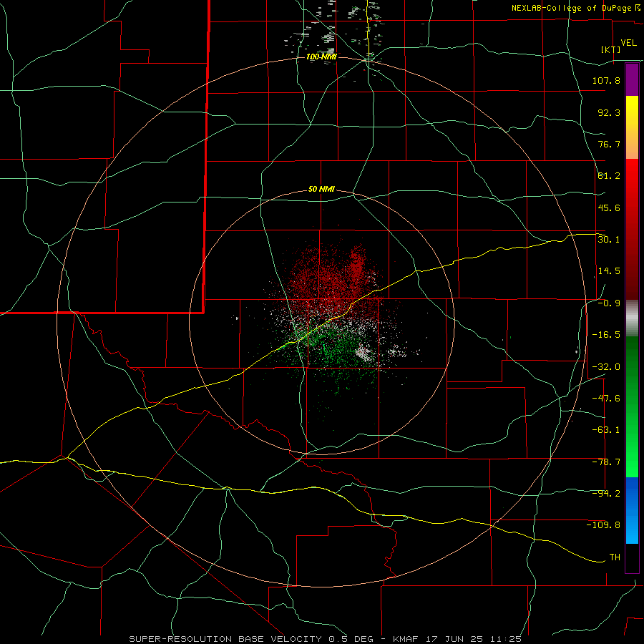Click the -16.5 legend value

606,335
